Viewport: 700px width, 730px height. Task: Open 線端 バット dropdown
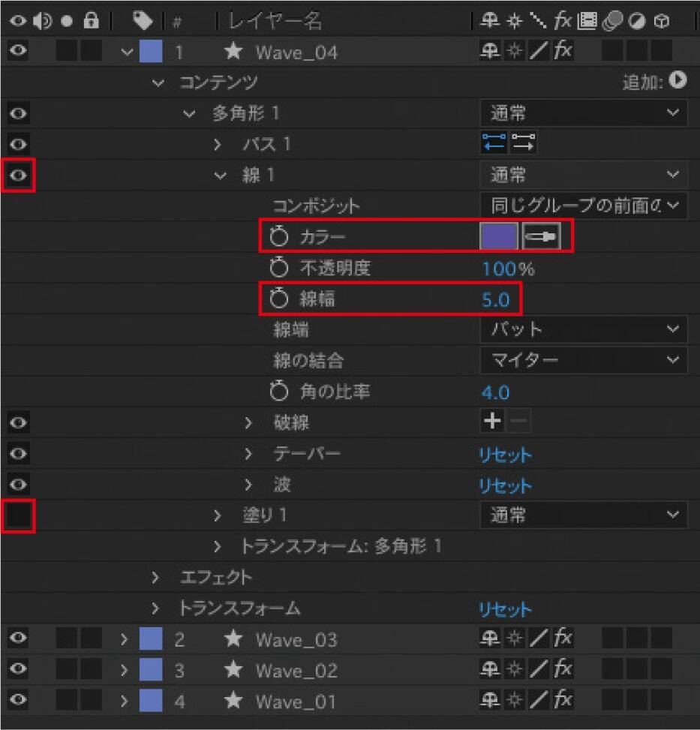click(x=584, y=329)
